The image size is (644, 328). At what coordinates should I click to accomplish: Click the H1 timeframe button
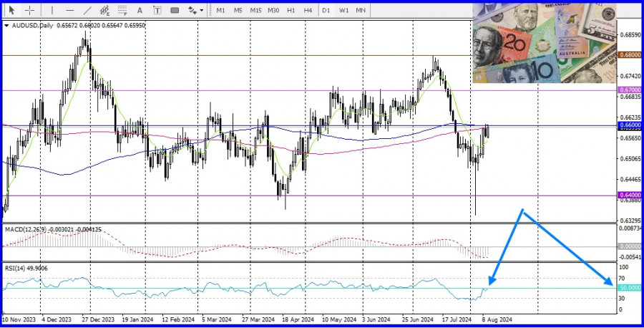(x=291, y=11)
